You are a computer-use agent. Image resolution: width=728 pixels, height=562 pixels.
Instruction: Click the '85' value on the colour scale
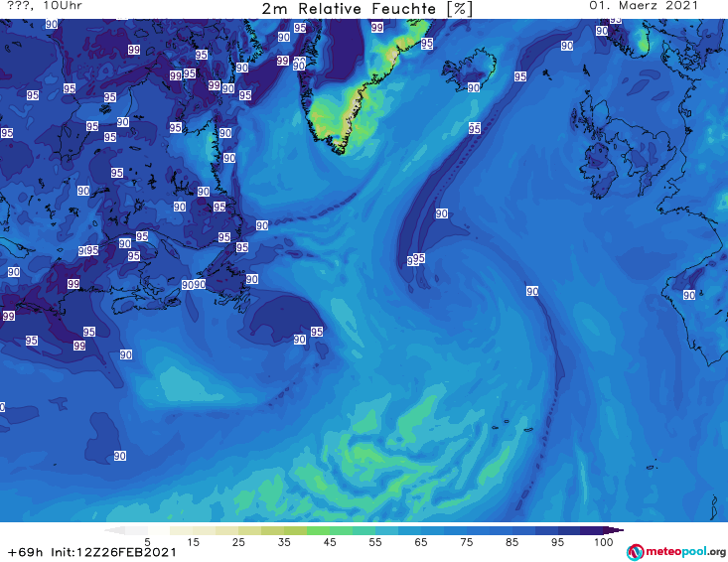click(x=511, y=542)
